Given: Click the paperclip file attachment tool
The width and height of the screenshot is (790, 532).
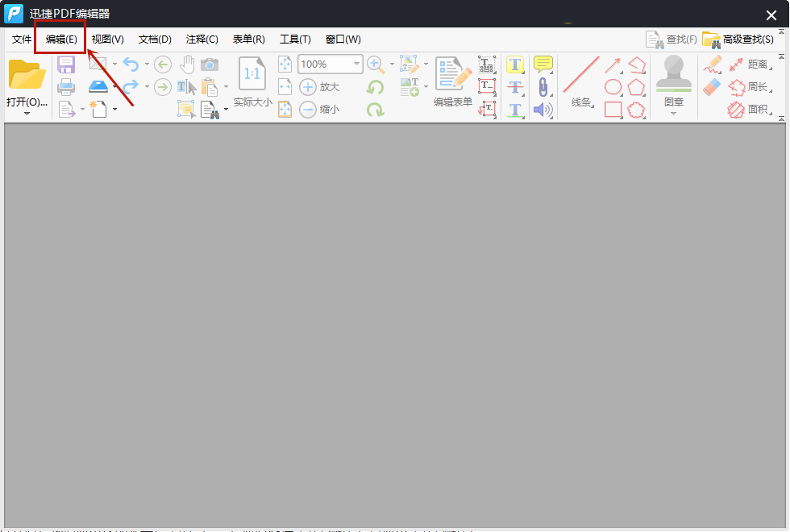Looking at the screenshot, I should 543,87.
